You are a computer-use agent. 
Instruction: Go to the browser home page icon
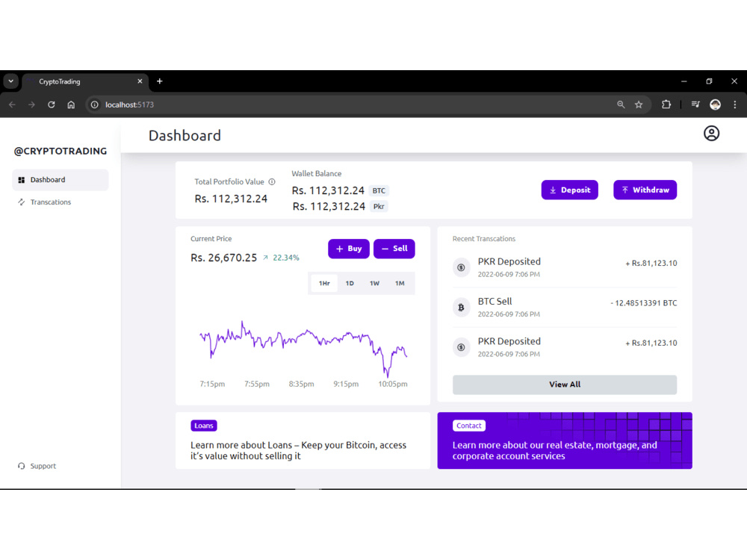click(x=71, y=105)
